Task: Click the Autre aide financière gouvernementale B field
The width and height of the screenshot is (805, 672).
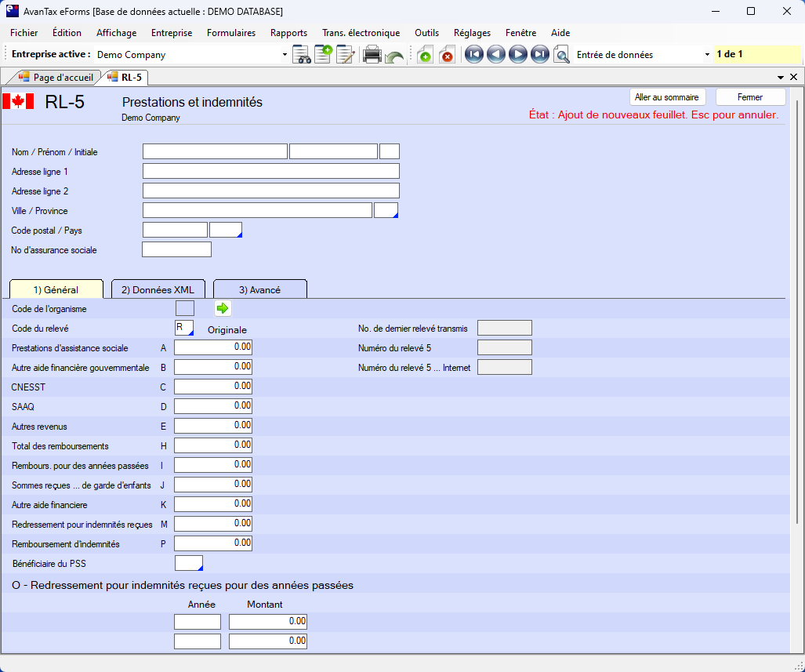Action: 213,367
